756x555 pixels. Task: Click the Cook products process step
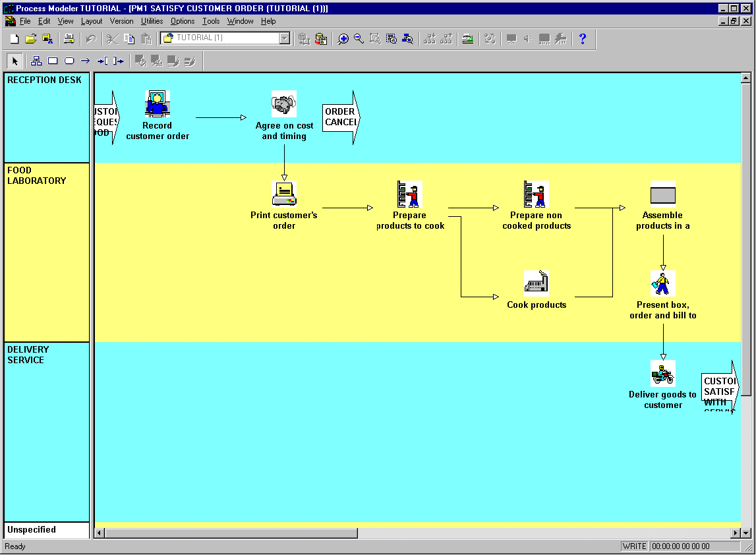click(x=536, y=282)
